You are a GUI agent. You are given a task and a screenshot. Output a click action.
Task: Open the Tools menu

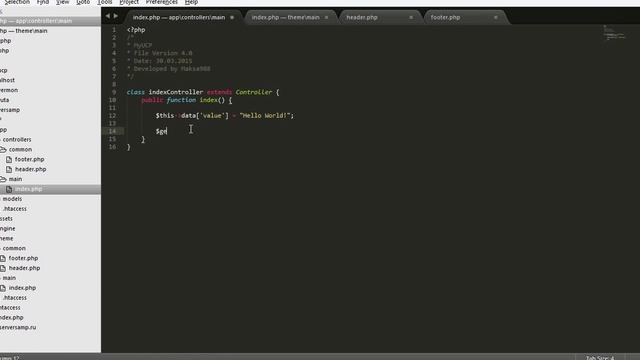(x=104, y=2)
